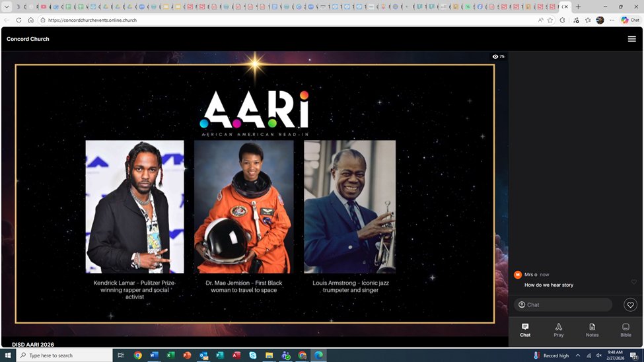Send a heart reaction beside chat input
The height and width of the screenshot is (362, 644).
(630, 305)
